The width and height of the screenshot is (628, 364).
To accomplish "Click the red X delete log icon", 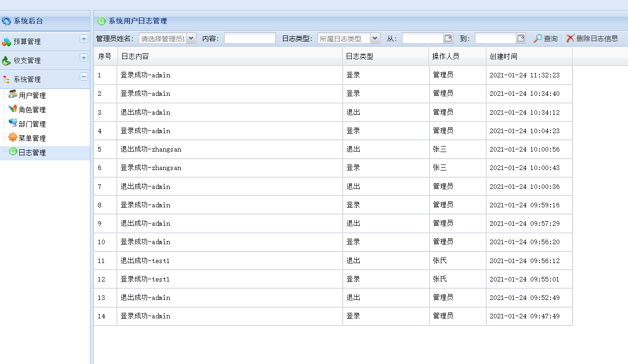I will pos(570,38).
